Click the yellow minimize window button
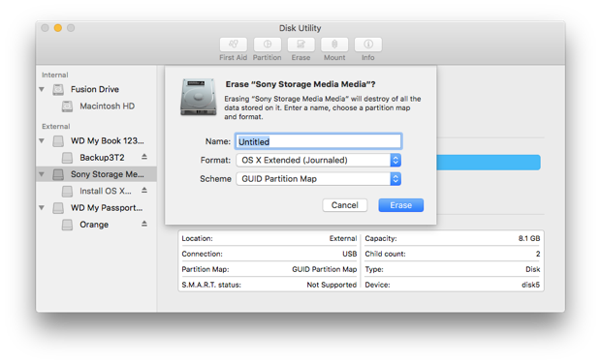Image resolution: width=601 pixels, height=364 pixels. coord(58,28)
